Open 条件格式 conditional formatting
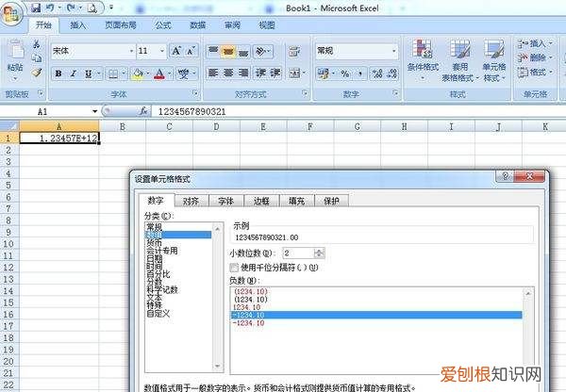This screenshot has width=566, height=392. (422, 60)
